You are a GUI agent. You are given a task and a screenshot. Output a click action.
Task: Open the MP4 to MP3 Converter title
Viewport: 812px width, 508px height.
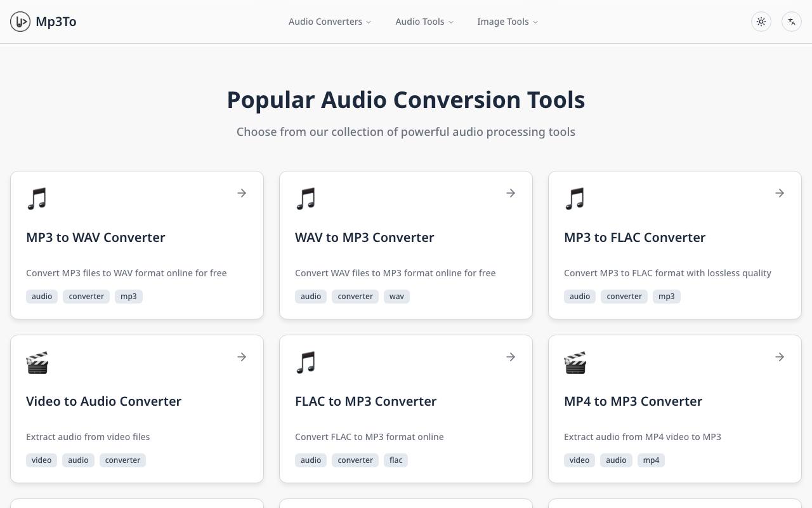(x=633, y=401)
